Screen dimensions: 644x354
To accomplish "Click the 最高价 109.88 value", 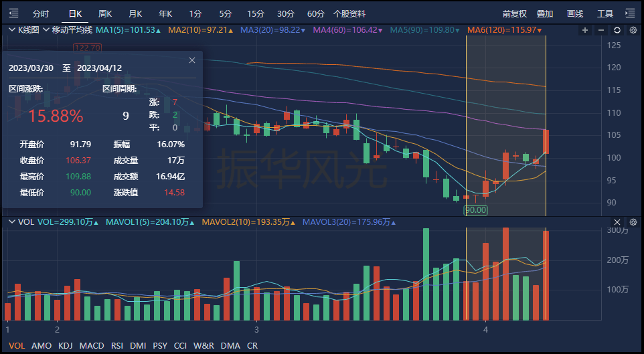I will [78, 177].
